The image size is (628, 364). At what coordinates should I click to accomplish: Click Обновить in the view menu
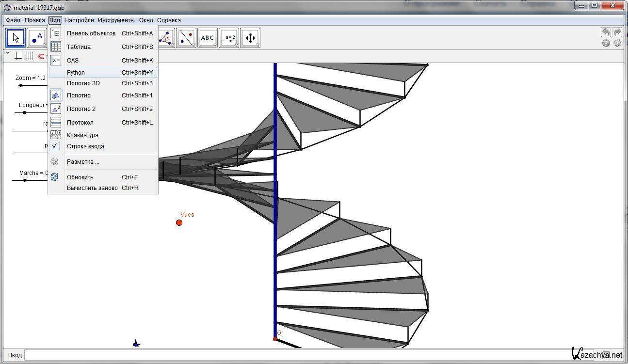click(x=80, y=177)
